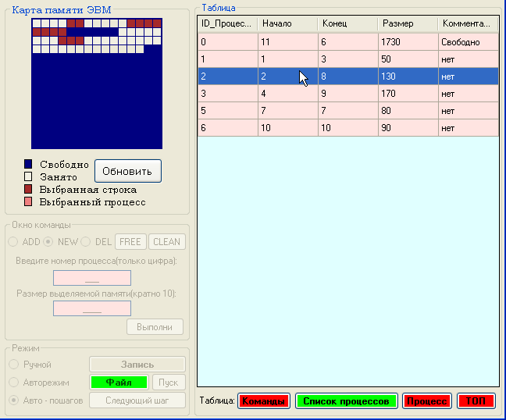Sort by ID_Процесс column header

point(227,23)
